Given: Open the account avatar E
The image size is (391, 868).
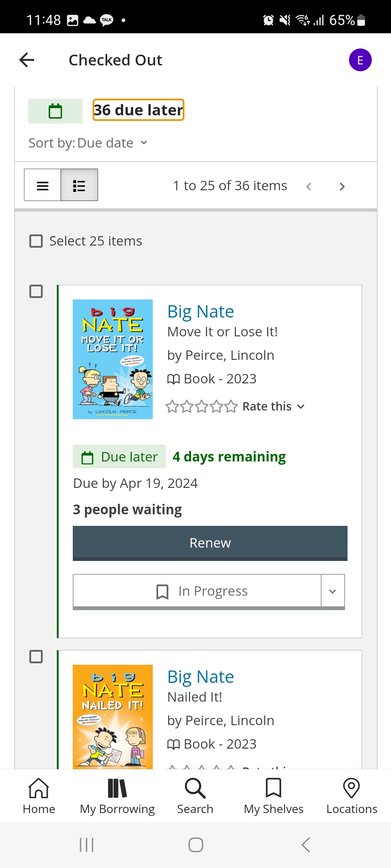Looking at the screenshot, I should (360, 60).
